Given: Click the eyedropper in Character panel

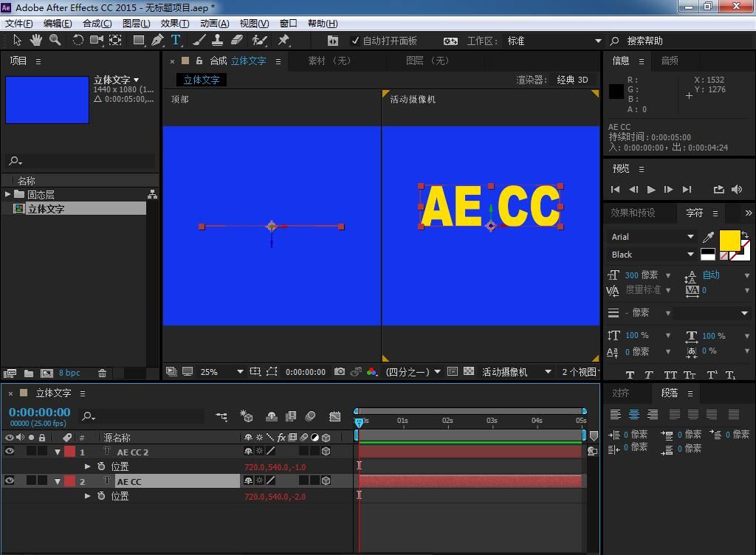Looking at the screenshot, I should pyautogui.click(x=708, y=237).
